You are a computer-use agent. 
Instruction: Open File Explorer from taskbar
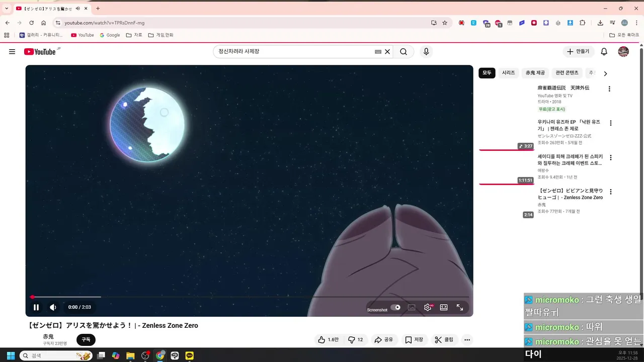[130, 355]
